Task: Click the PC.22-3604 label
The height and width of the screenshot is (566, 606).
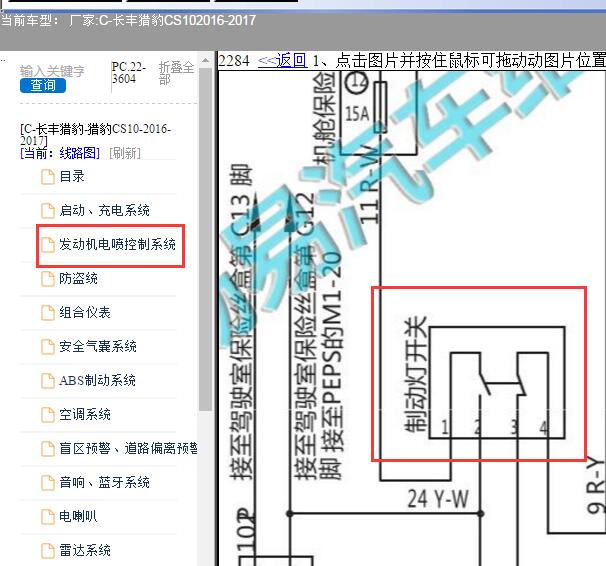Action: pos(129,73)
